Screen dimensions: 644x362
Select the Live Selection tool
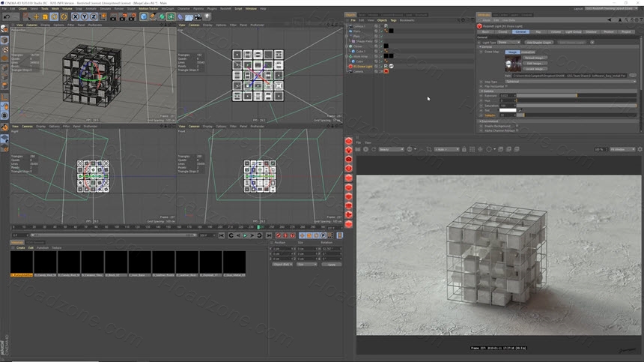[x=27, y=16]
